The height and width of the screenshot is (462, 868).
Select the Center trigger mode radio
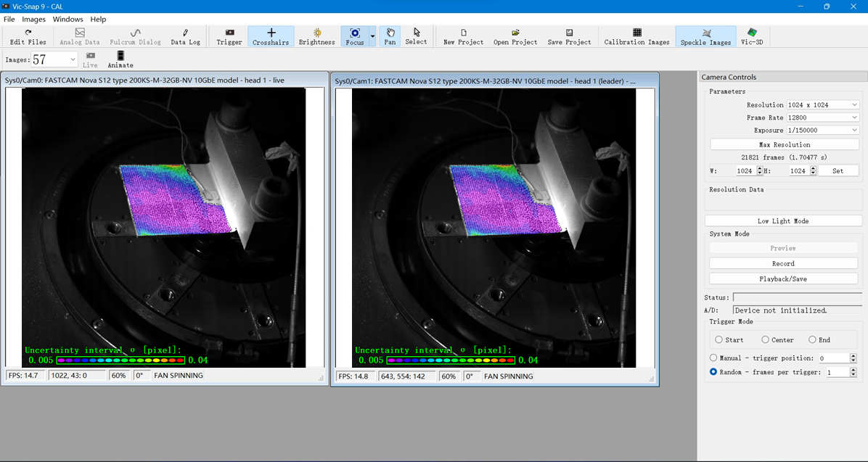point(765,339)
